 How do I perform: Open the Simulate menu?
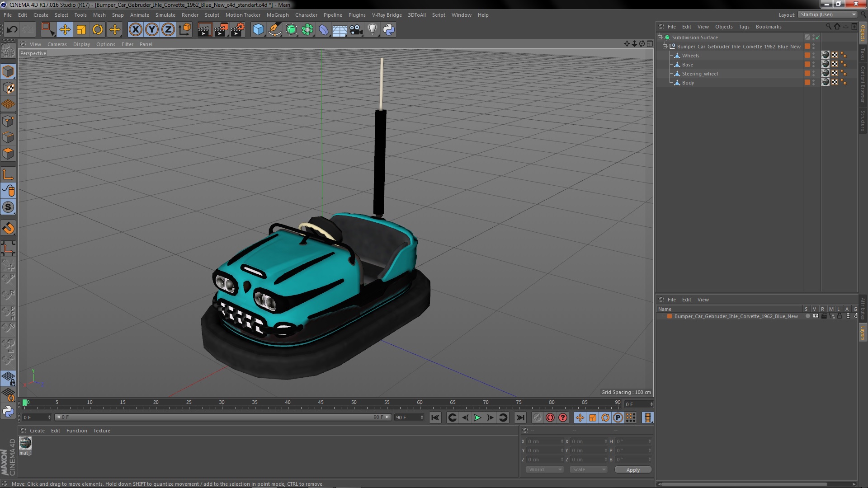pyautogui.click(x=165, y=15)
